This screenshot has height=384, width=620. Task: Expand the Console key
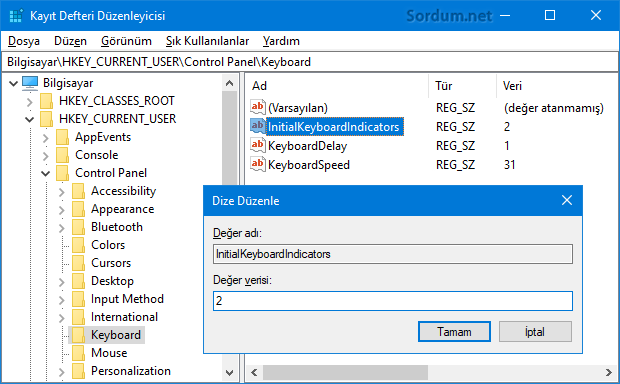click(x=46, y=156)
